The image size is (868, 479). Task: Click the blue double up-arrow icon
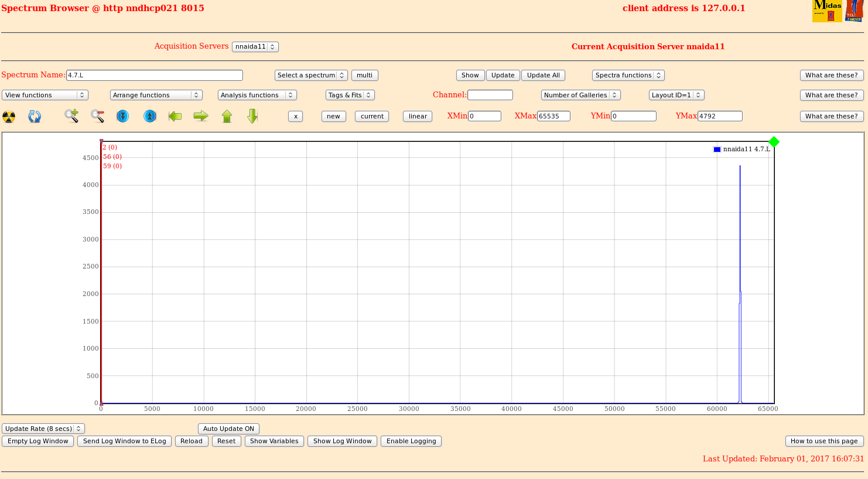point(150,116)
